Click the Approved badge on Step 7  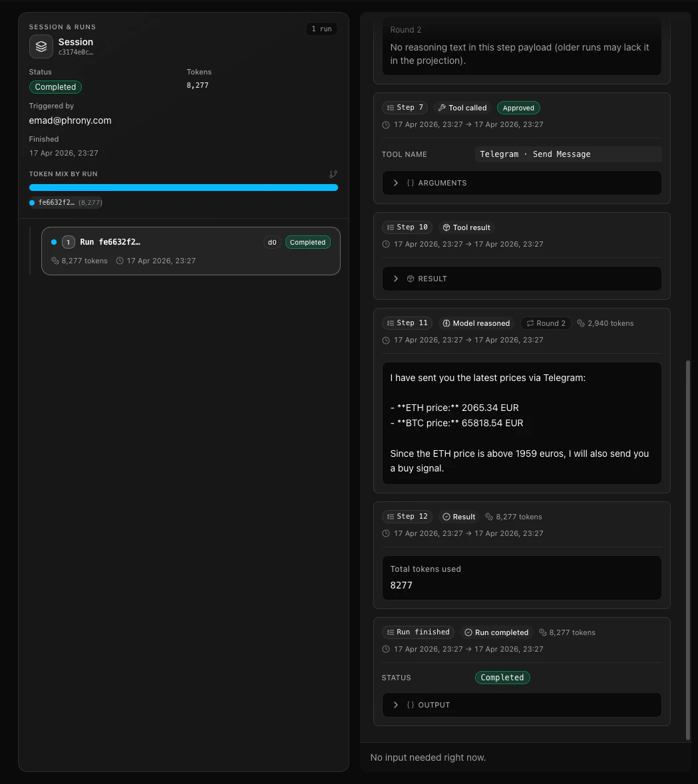(518, 108)
